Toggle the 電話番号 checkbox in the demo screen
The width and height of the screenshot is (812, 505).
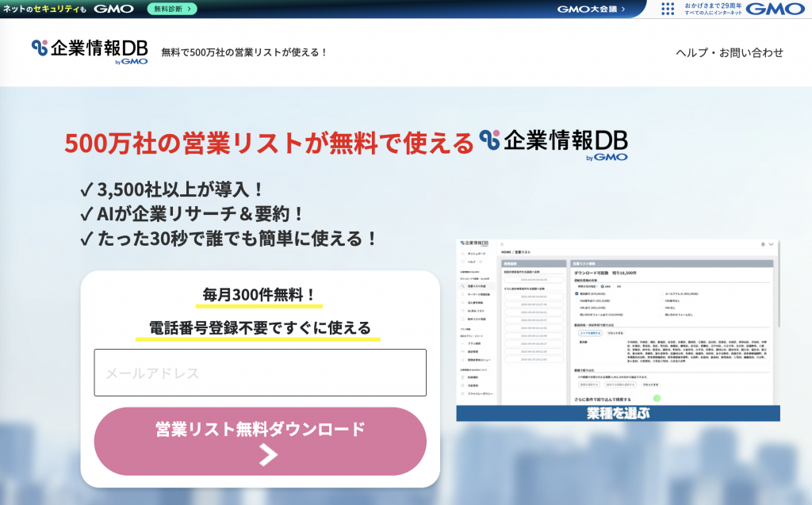coord(576,293)
